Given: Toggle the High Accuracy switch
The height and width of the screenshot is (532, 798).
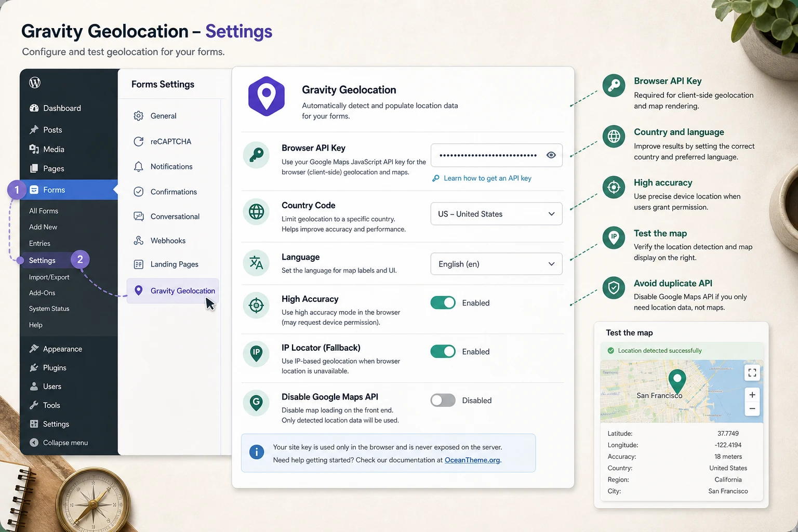Looking at the screenshot, I should pos(443,302).
